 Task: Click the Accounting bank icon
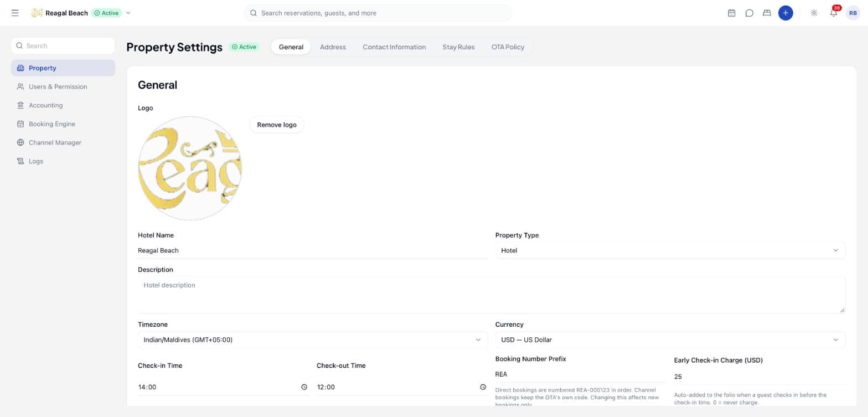pos(20,105)
